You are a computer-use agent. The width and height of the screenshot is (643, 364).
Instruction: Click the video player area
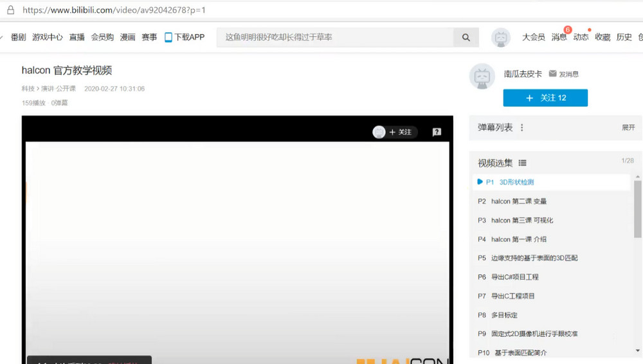click(237, 240)
